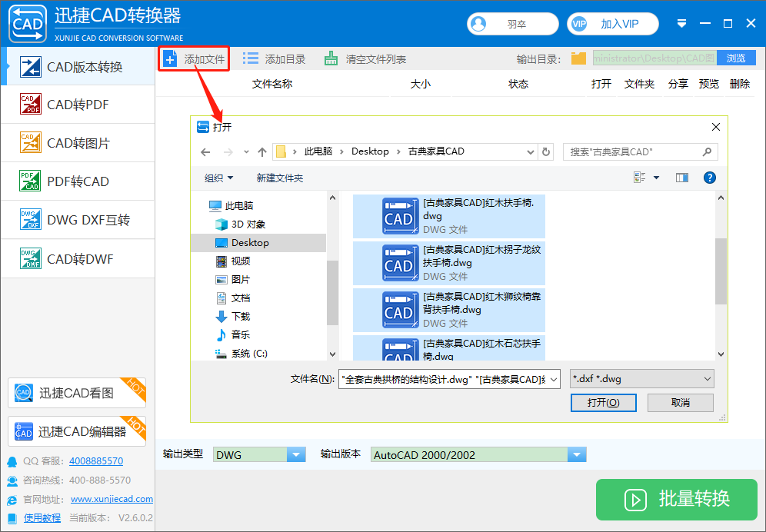This screenshot has height=532, width=766.
Task: Open the www.xunjiecad.com website link
Action: coord(112,499)
